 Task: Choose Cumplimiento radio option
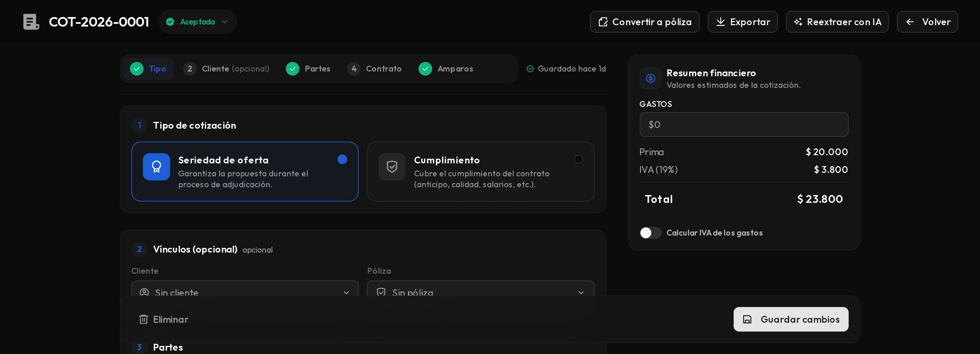coord(480,172)
